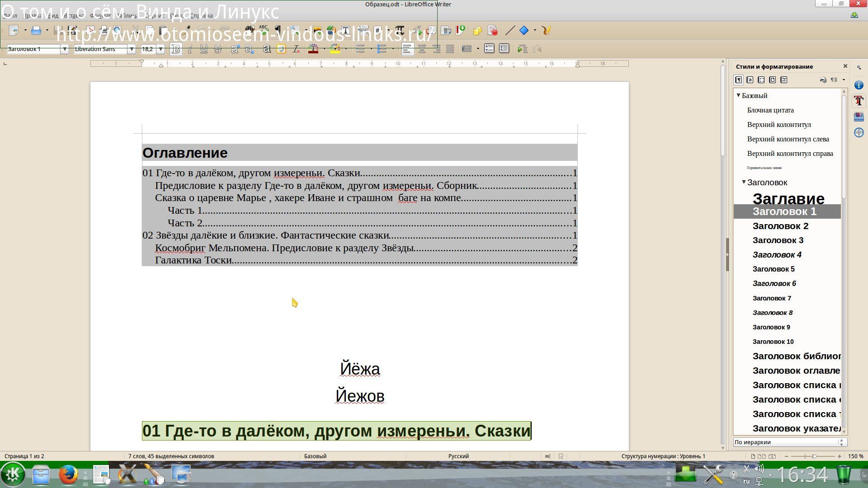Toggle underline formatting

point(204,49)
